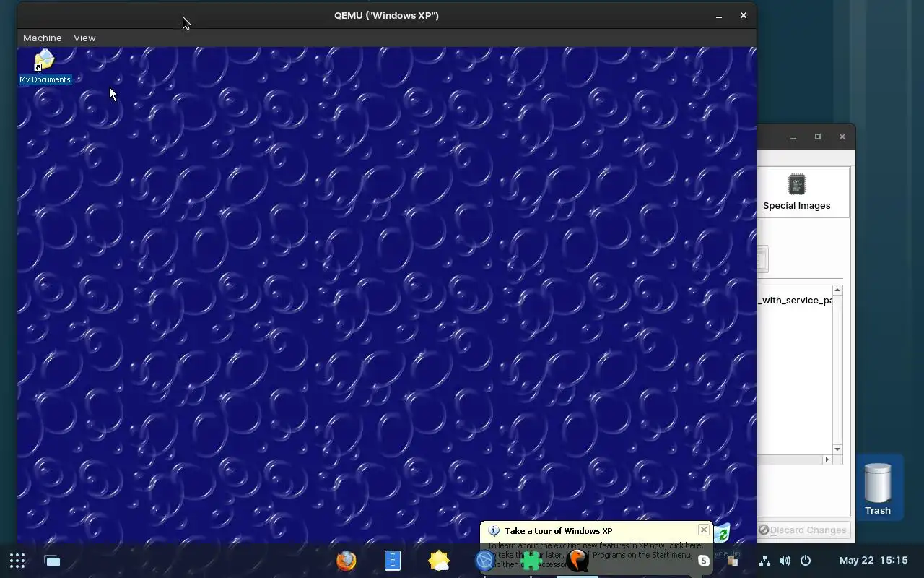
Task: Launch Firefox from the dock
Action: pyautogui.click(x=346, y=561)
